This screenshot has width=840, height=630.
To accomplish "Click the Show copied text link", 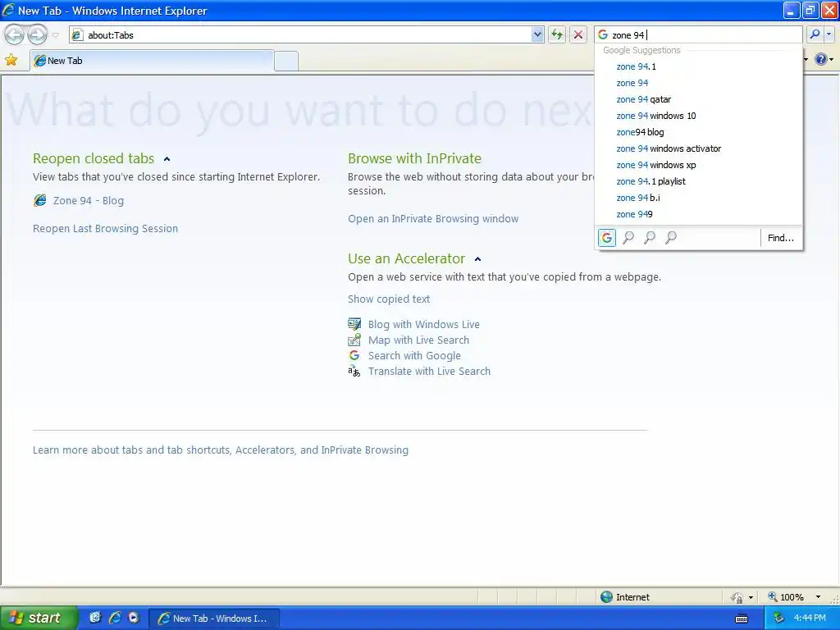I will 389,299.
